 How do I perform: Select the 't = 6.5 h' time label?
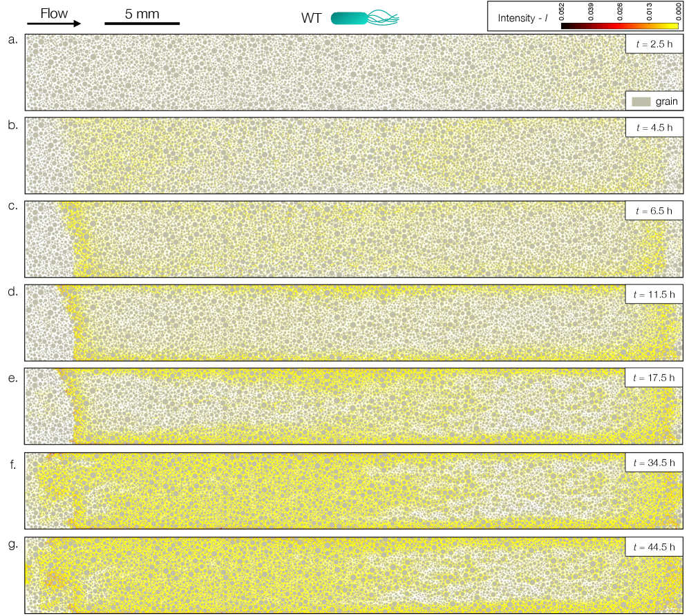tap(653, 211)
